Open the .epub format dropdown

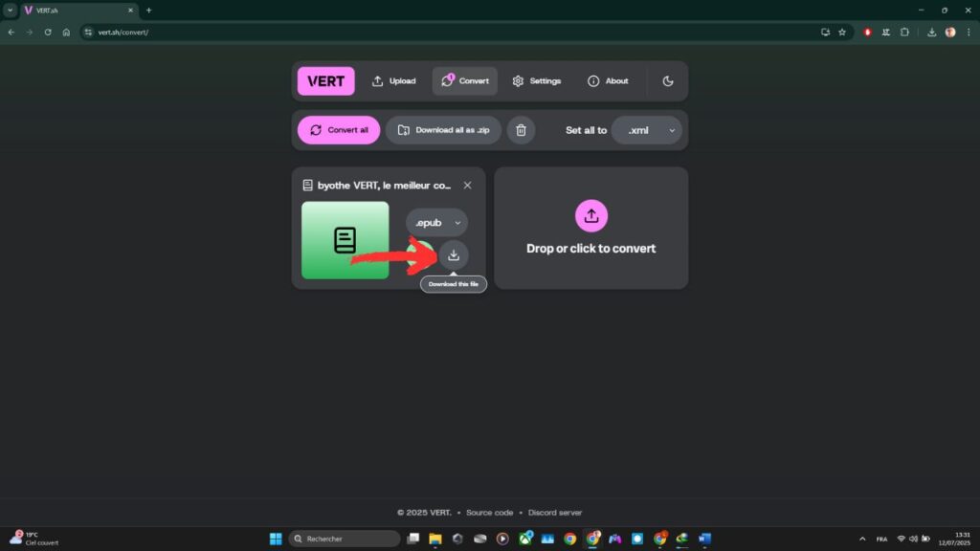coord(436,222)
